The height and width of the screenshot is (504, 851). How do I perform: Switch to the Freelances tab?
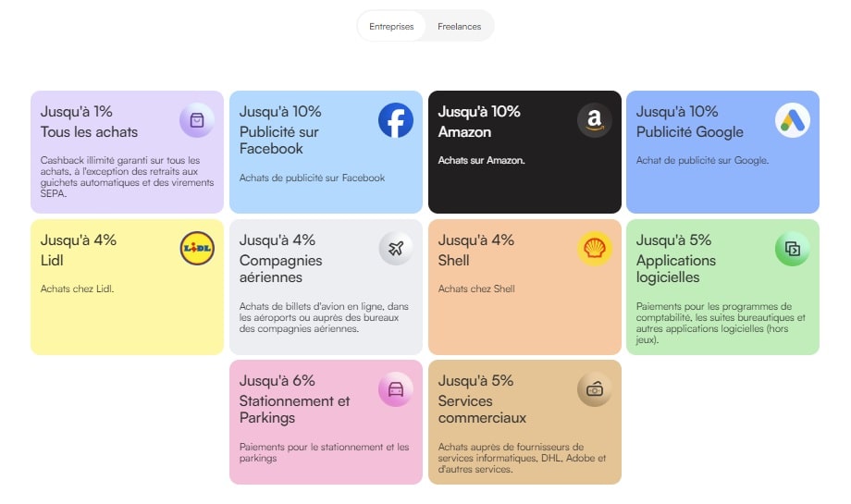(x=460, y=27)
